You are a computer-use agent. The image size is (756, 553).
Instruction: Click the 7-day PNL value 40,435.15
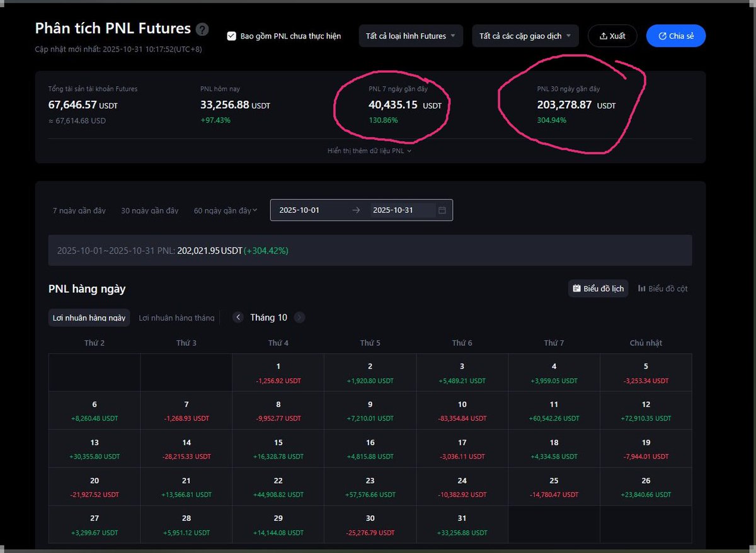[x=393, y=105]
